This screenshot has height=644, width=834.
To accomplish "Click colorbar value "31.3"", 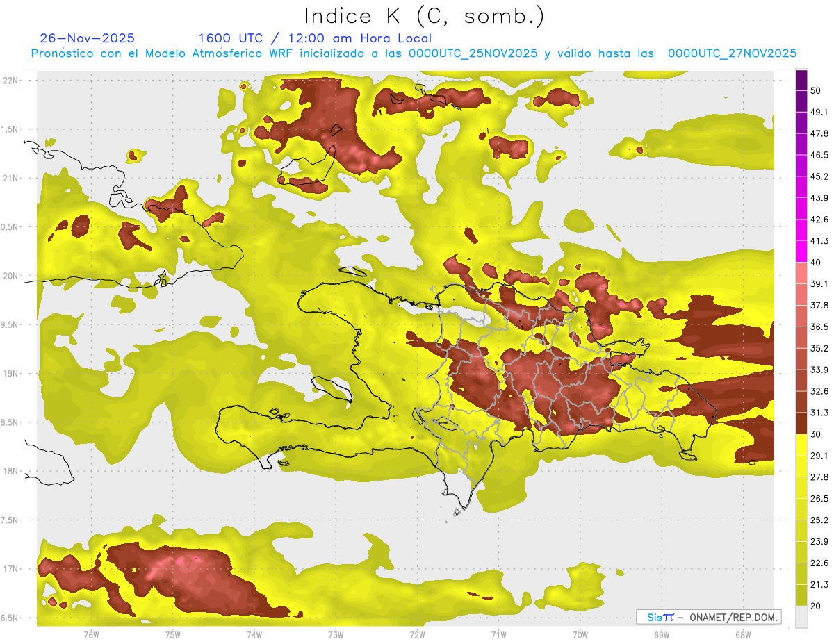I will pyautogui.click(x=819, y=413).
